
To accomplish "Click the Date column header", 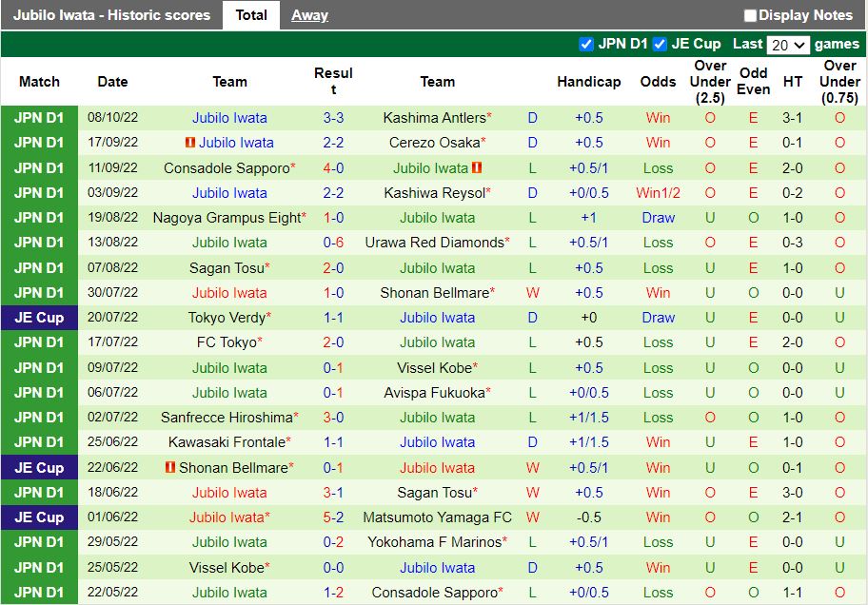I will click(x=112, y=82).
